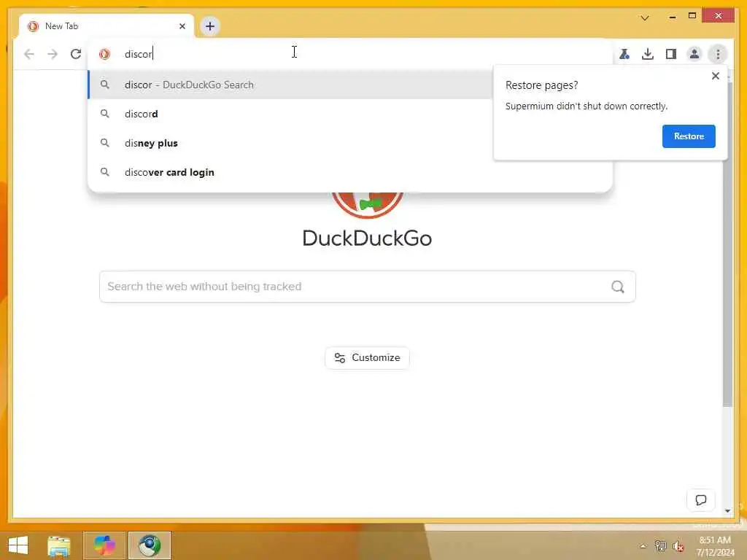Image resolution: width=747 pixels, height=560 pixels.
Task: Open the downloads icon in toolbar
Action: [648, 54]
